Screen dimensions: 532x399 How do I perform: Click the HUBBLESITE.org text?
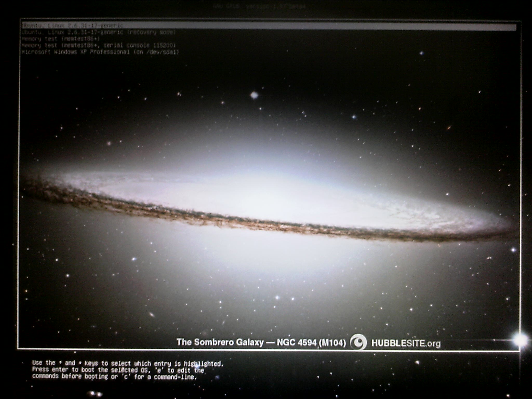pos(406,343)
